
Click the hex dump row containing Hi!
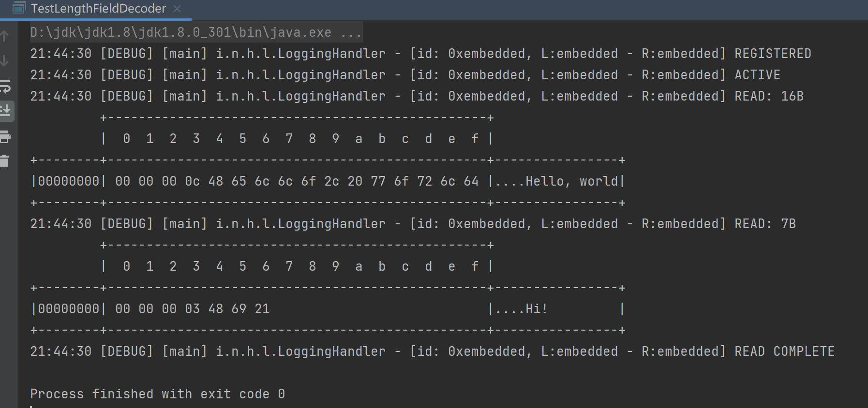(327, 309)
